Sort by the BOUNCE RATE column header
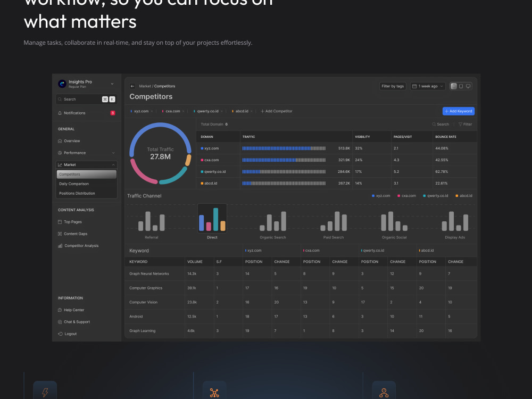Image resolution: width=532 pixels, height=399 pixels. tap(445, 137)
